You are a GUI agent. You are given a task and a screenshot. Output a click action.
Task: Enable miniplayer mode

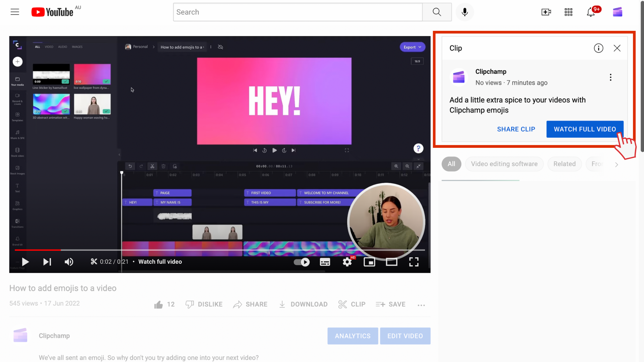(x=369, y=262)
